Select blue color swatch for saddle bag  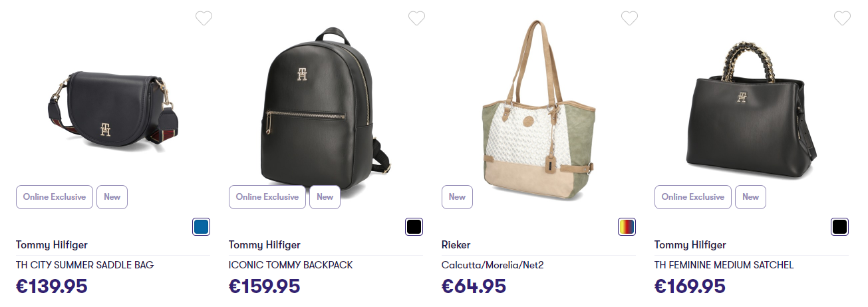202,226
